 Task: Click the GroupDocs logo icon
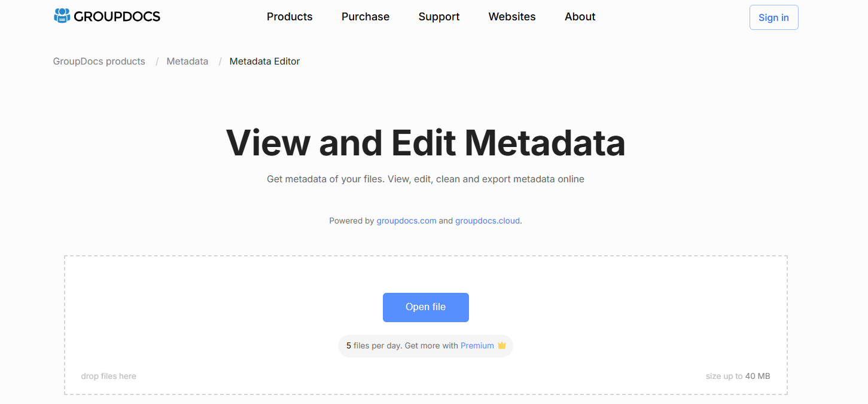pyautogui.click(x=62, y=16)
